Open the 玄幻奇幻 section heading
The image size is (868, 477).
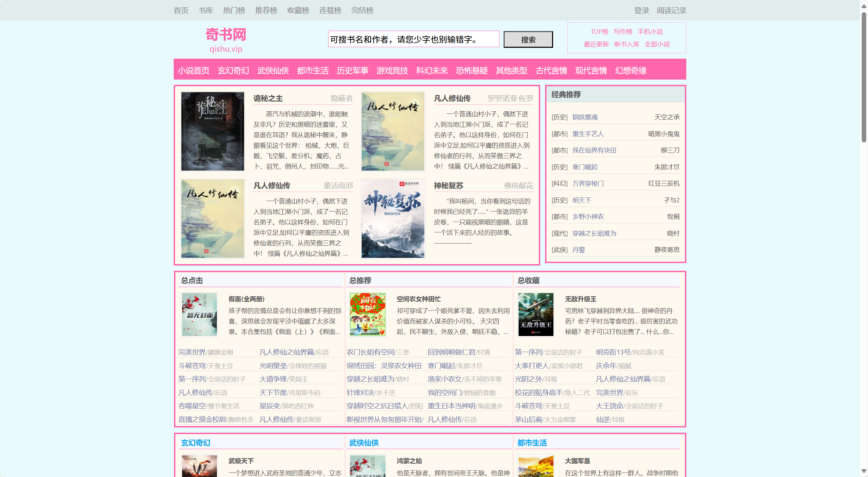pyautogui.click(x=196, y=443)
